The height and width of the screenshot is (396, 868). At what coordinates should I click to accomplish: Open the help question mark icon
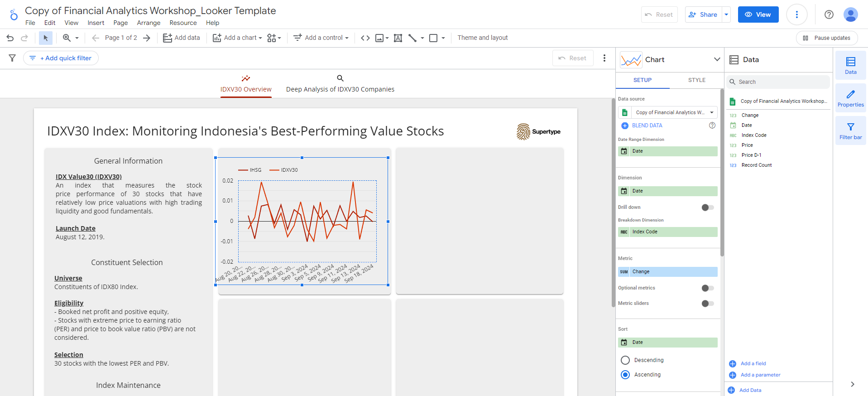[829, 14]
